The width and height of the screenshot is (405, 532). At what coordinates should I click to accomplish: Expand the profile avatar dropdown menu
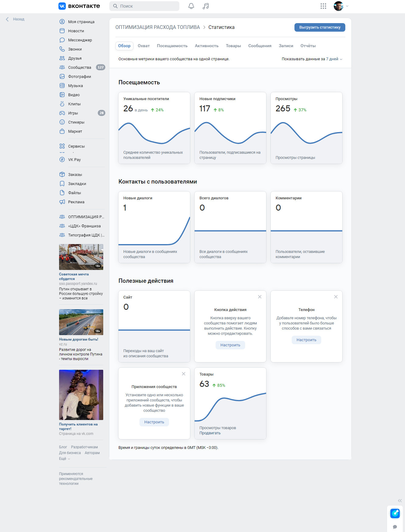(341, 6)
